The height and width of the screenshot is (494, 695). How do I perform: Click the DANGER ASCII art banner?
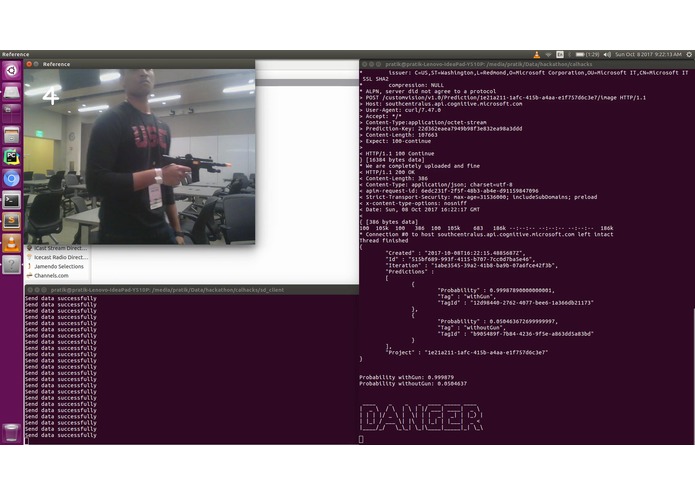421,417
